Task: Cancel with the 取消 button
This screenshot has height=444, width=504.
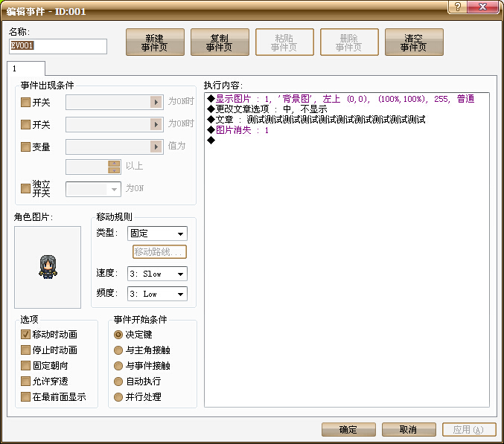Action: coord(409,429)
